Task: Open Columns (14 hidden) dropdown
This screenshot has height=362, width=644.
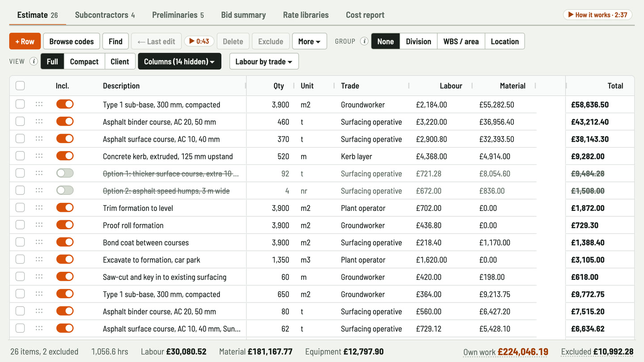Action: [x=179, y=61]
